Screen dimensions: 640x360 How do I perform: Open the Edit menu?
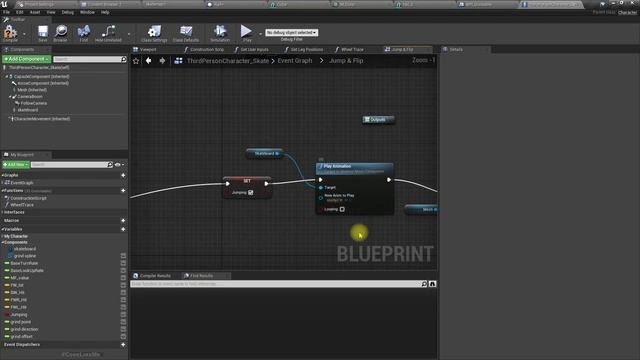click(19, 12)
